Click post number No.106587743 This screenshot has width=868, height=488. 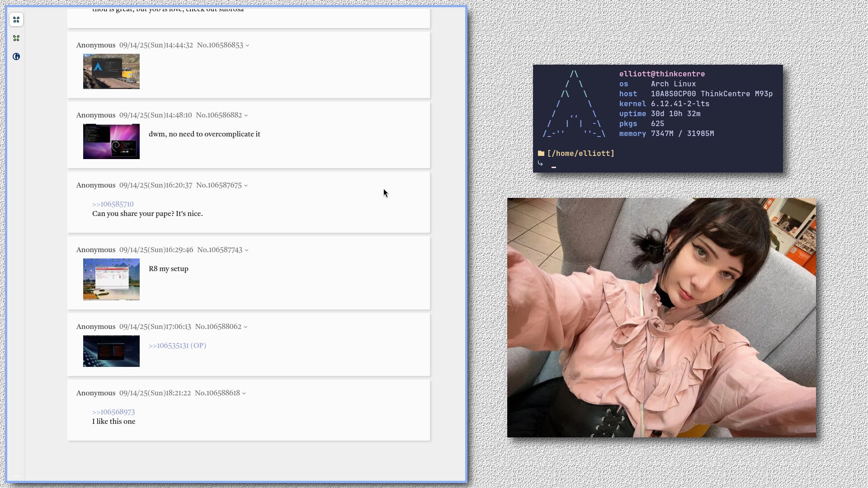220,250
